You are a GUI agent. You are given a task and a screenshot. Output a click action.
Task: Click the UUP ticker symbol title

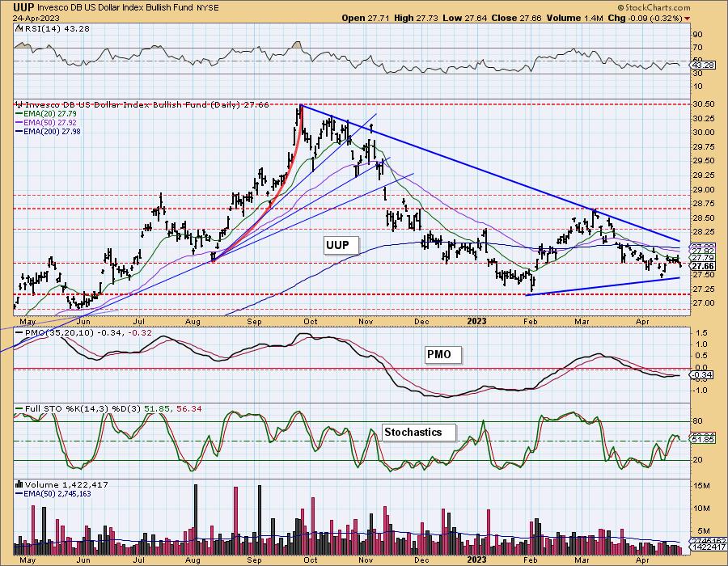pyautogui.click(x=23, y=7)
